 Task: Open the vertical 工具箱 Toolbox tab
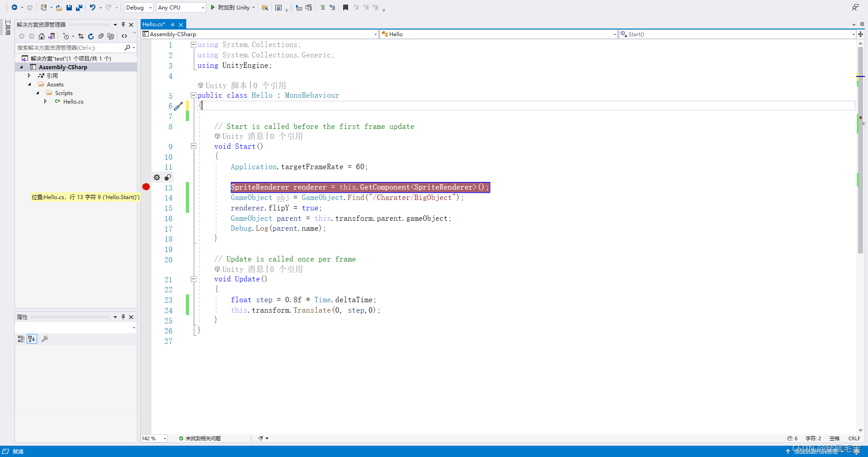point(8,27)
